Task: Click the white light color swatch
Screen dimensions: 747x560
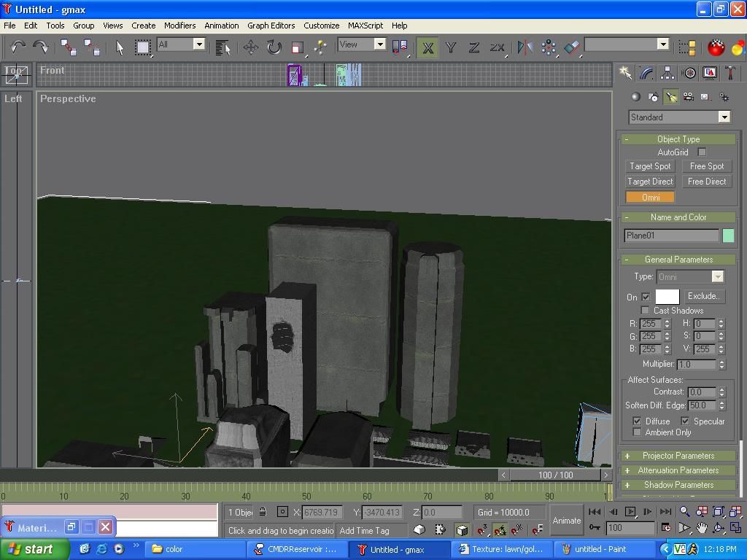Action: pyautogui.click(x=667, y=297)
